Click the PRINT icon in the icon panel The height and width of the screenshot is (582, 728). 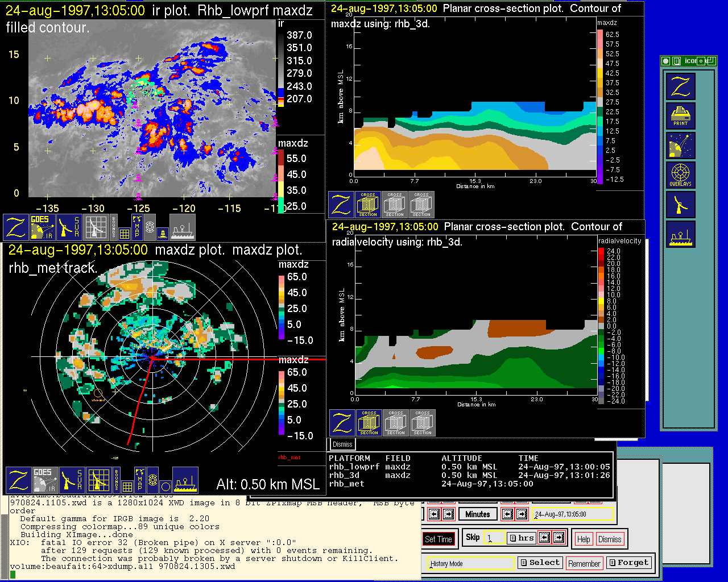tap(680, 117)
